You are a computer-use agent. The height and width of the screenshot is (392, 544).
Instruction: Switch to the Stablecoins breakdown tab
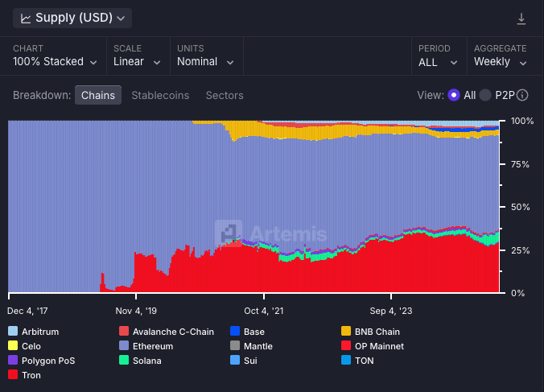pyautogui.click(x=160, y=96)
